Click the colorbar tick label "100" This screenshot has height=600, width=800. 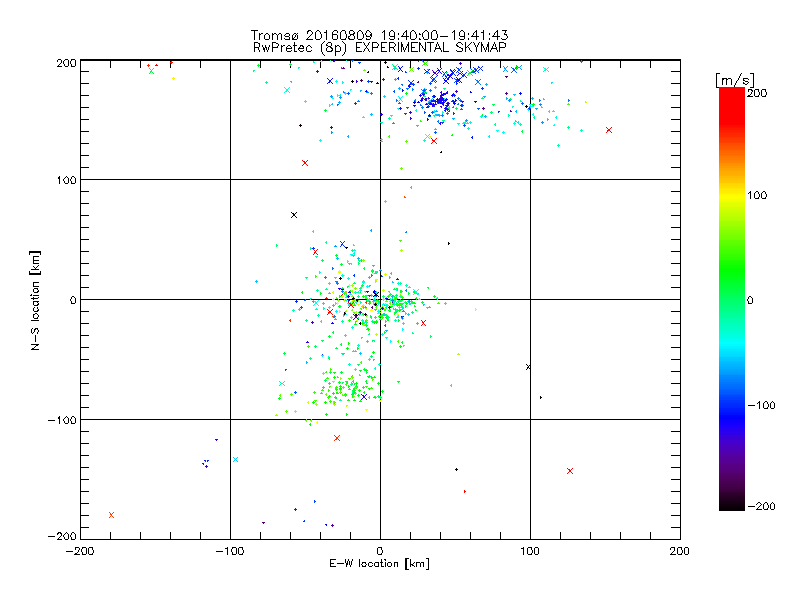tap(757, 195)
